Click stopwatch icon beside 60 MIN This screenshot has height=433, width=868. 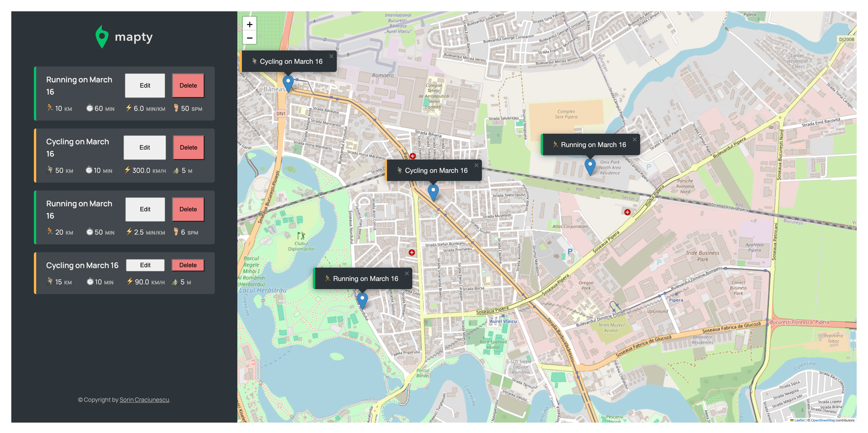pos(89,108)
